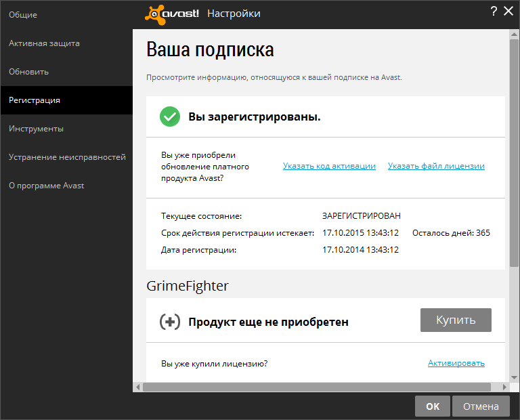This screenshot has width=520, height=420.
Task: Open О программе Avast section
Action: click(66, 186)
